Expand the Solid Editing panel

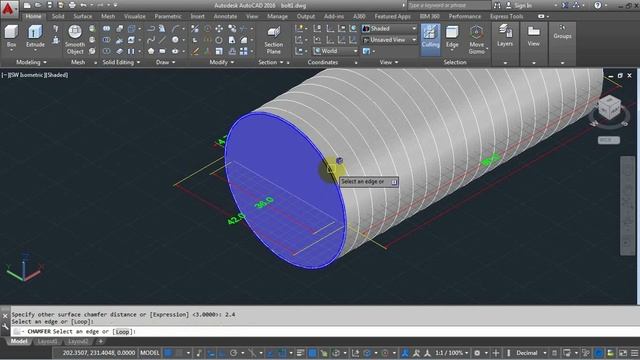pyautogui.click(x=121, y=62)
